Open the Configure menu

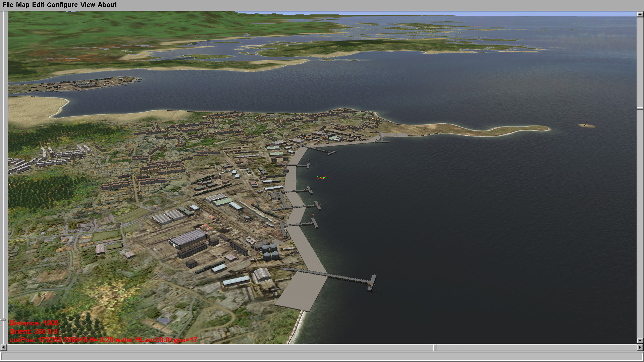click(62, 5)
